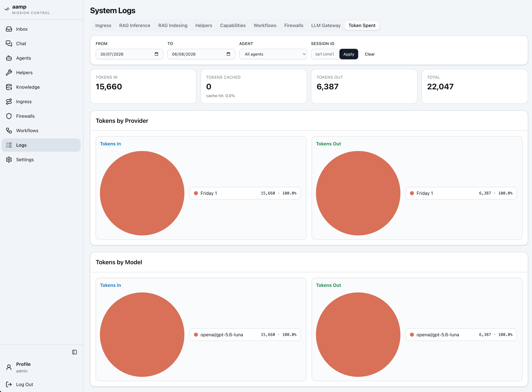Click the Ingress route icon

pos(9,102)
